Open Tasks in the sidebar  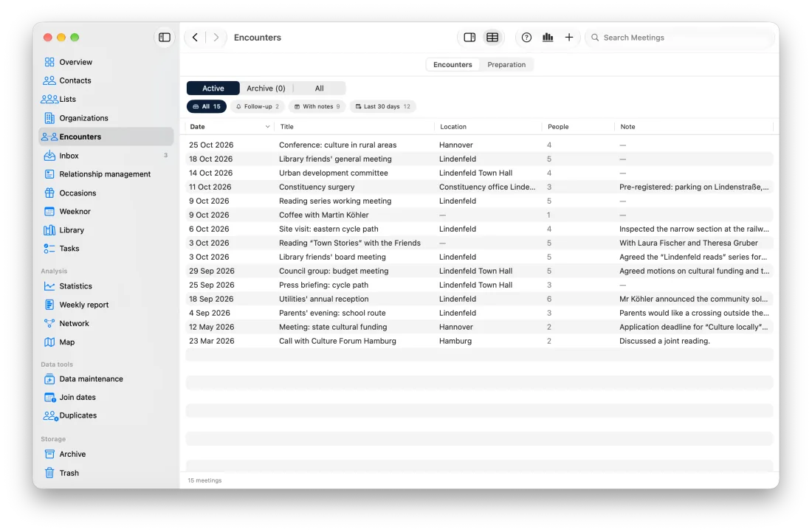(x=106, y=249)
